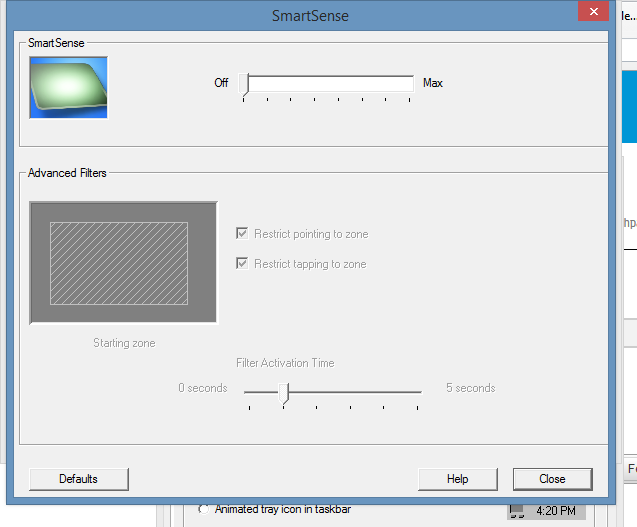Click the Advanced Filters group label

pyautogui.click(x=67, y=173)
